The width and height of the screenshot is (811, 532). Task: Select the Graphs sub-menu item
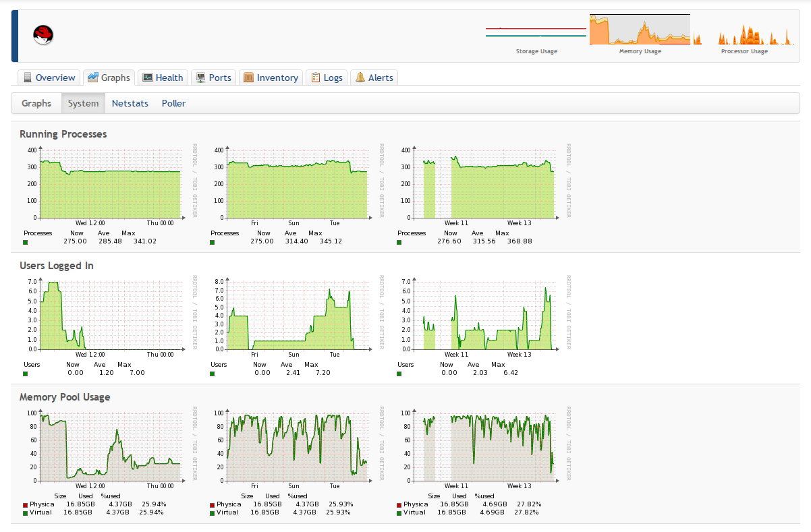pos(36,103)
